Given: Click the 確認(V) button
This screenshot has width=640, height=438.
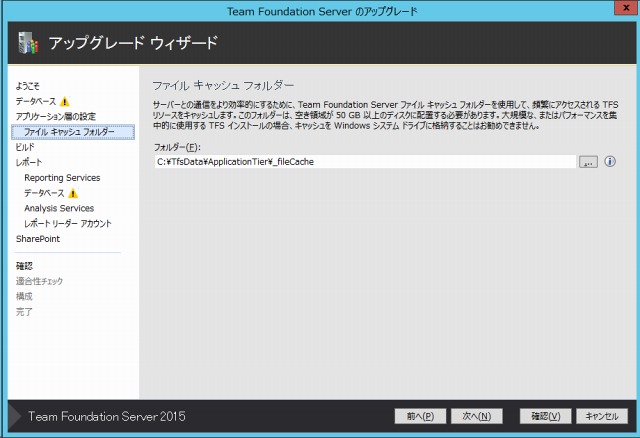Looking at the screenshot, I should pos(545,416).
